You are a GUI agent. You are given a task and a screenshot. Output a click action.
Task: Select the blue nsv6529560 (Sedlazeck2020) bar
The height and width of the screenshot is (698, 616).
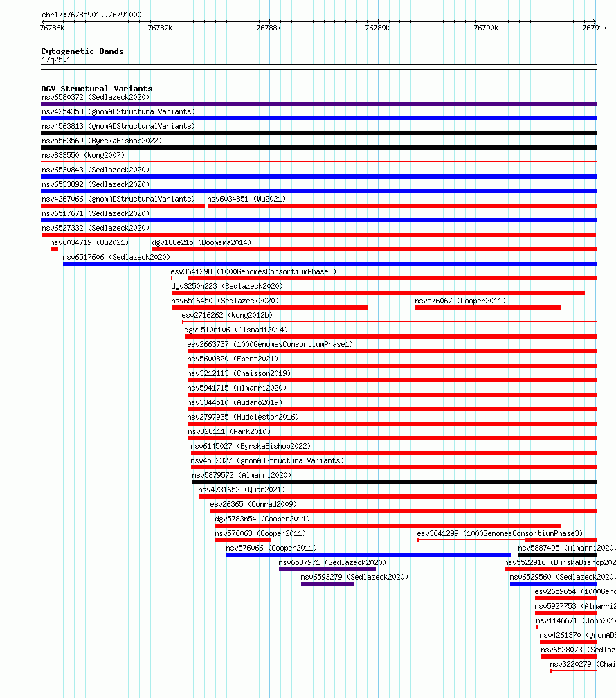[x=553, y=584]
